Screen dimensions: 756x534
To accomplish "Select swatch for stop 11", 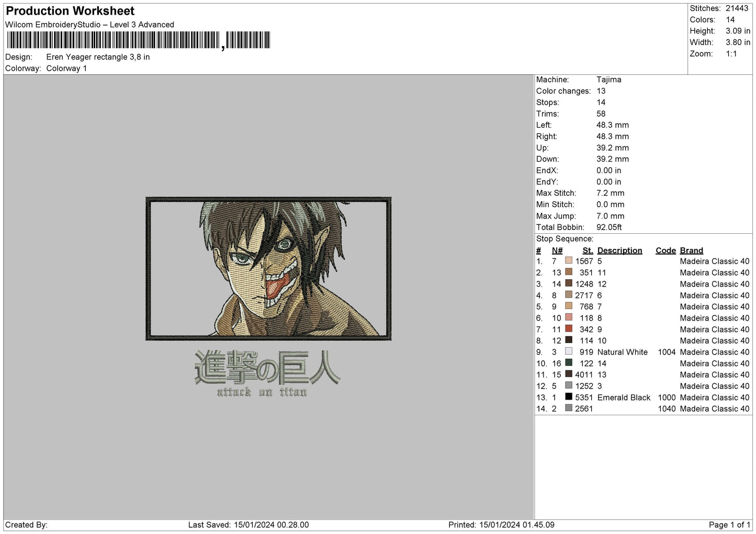I will coord(569,374).
